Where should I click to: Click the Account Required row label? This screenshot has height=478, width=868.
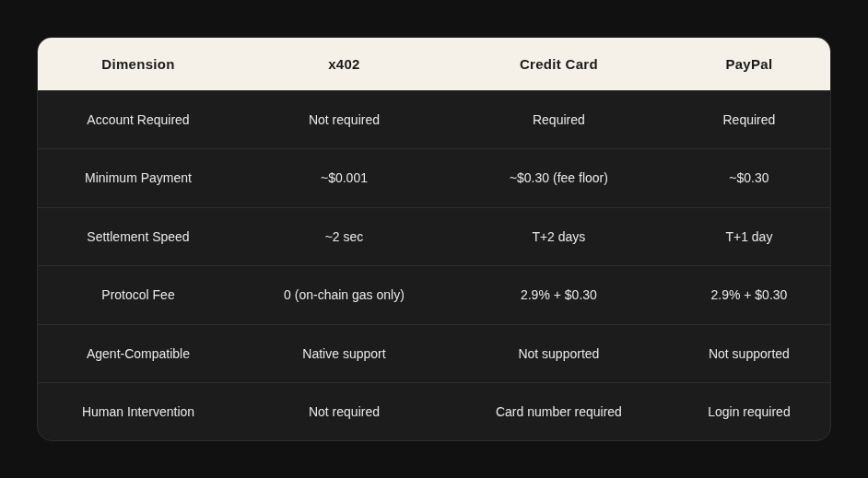coord(138,120)
